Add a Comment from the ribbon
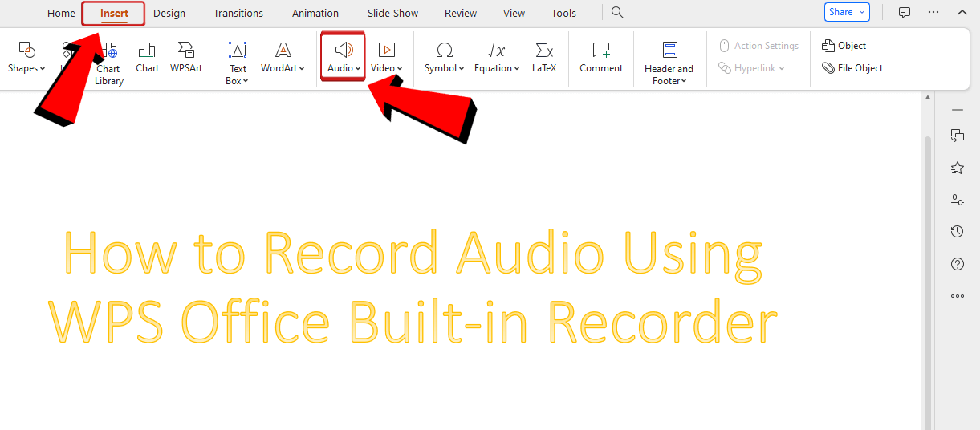 601,58
